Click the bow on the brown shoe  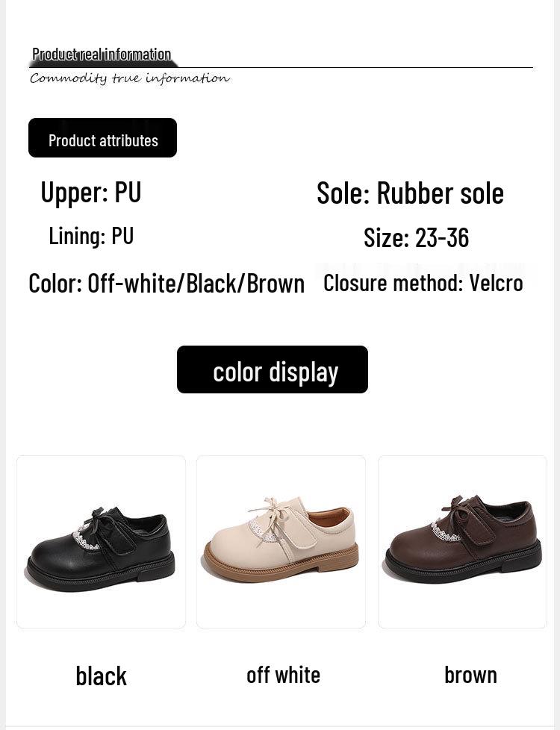(458, 508)
